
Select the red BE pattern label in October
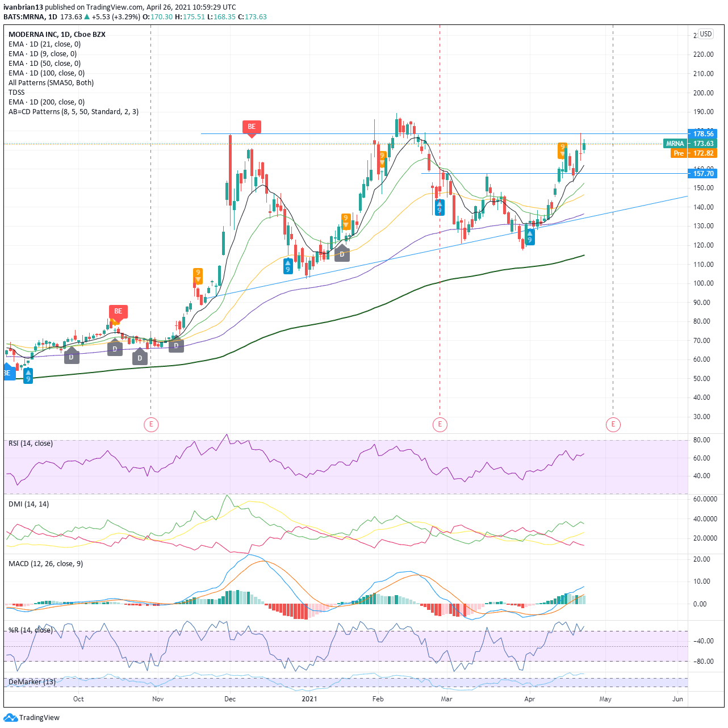click(118, 312)
